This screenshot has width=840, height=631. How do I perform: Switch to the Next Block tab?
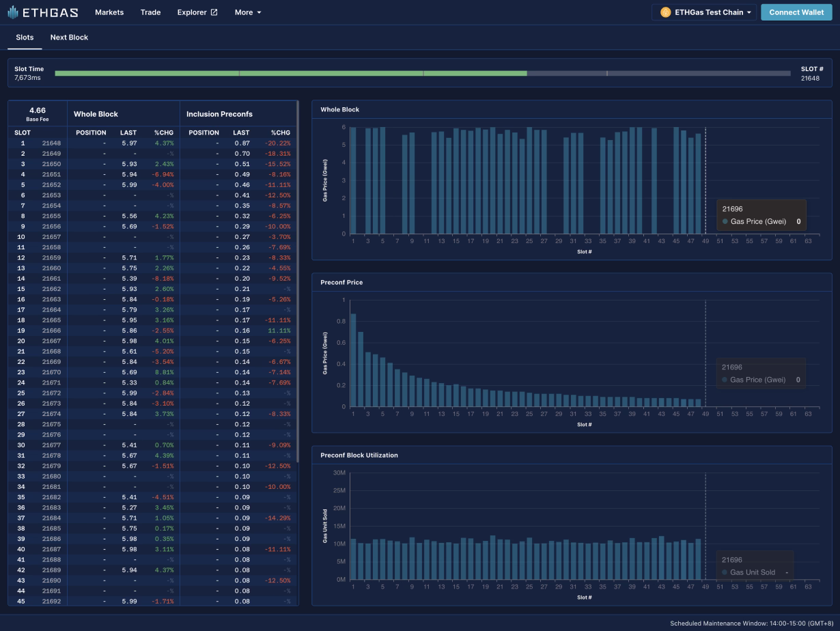(x=69, y=38)
